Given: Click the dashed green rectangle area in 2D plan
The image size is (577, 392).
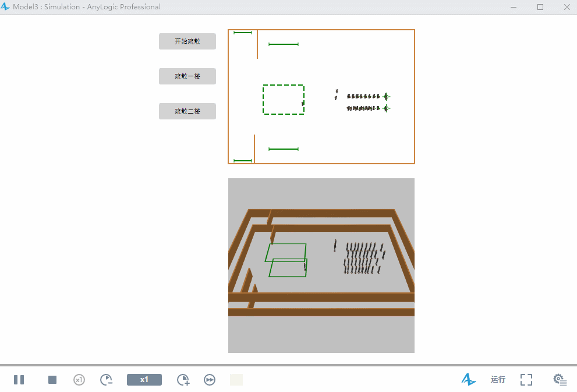Looking at the screenshot, I should click(x=284, y=100).
